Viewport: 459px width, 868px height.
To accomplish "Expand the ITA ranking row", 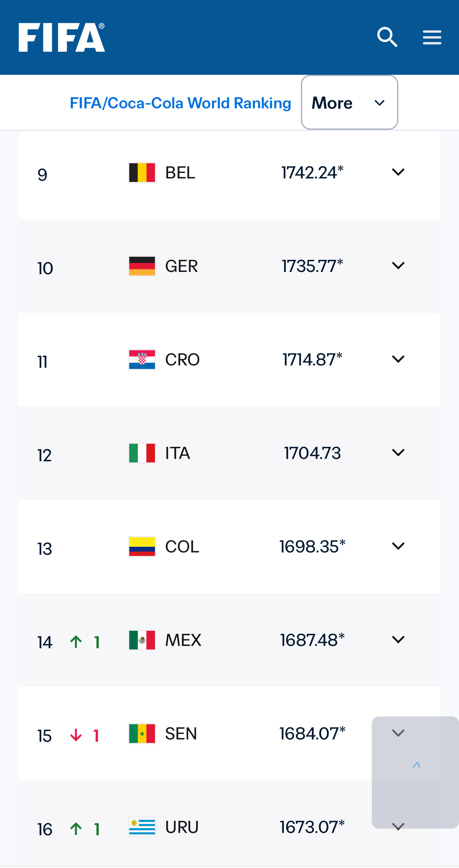I will [229, 453].
